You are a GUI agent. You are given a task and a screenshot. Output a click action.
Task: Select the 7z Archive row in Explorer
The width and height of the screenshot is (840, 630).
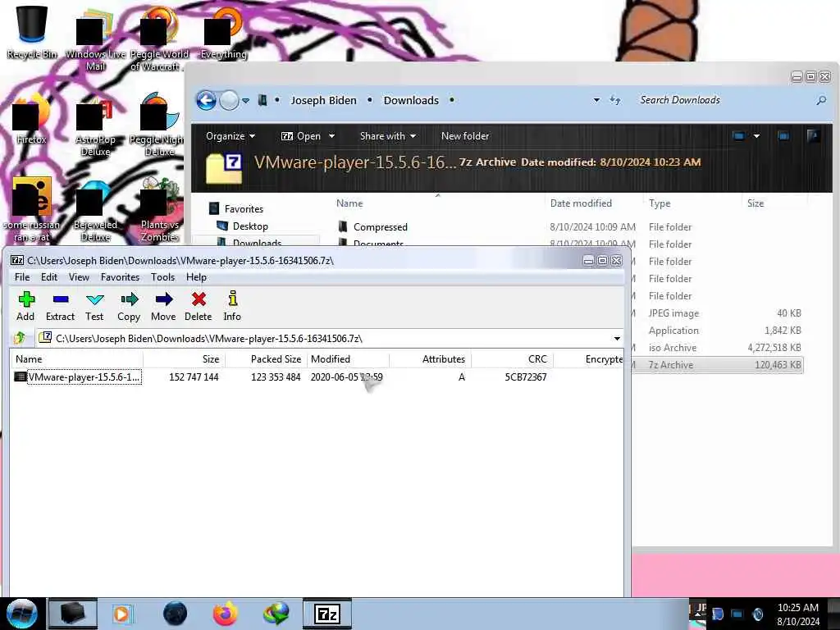click(717, 365)
